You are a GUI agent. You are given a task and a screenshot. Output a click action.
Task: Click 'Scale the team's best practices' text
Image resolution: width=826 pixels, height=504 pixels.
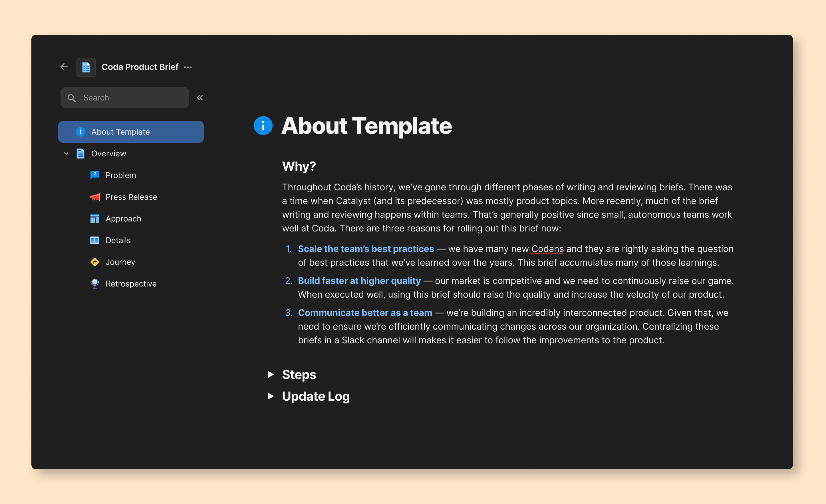[x=366, y=249]
